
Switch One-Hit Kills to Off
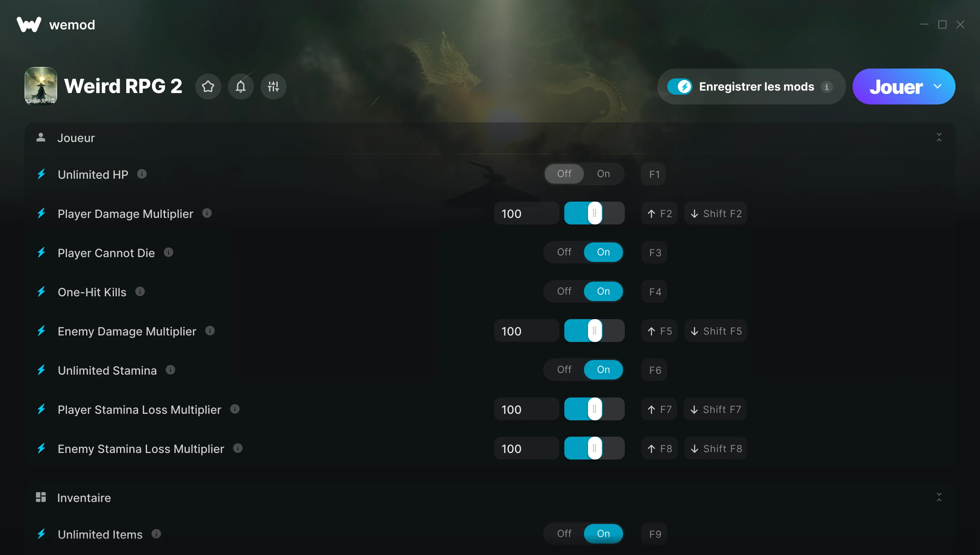coord(564,291)
